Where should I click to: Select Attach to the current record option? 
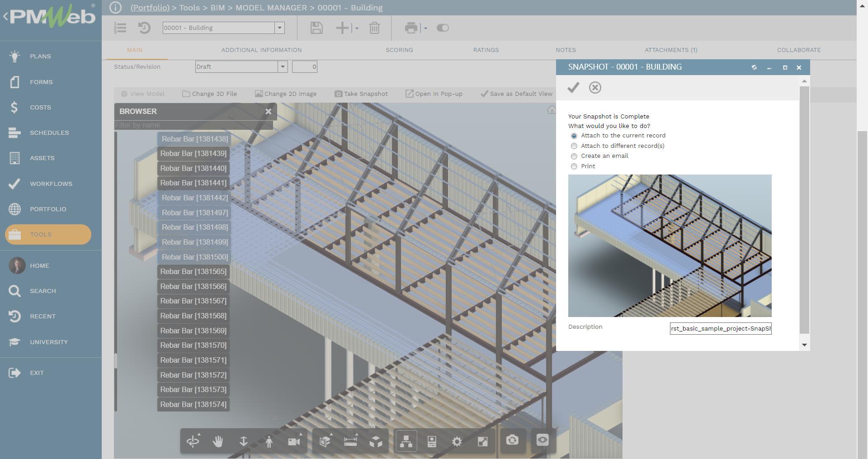(574, 136)
